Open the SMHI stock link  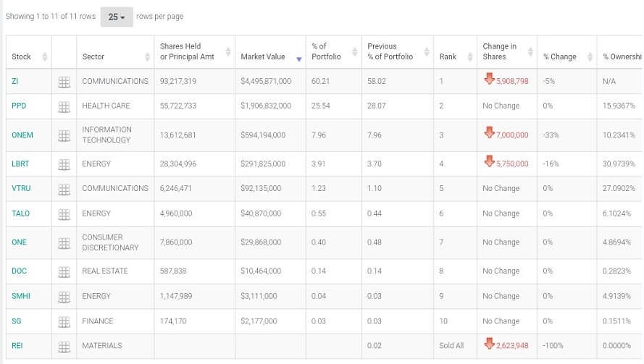pos(20,296)
